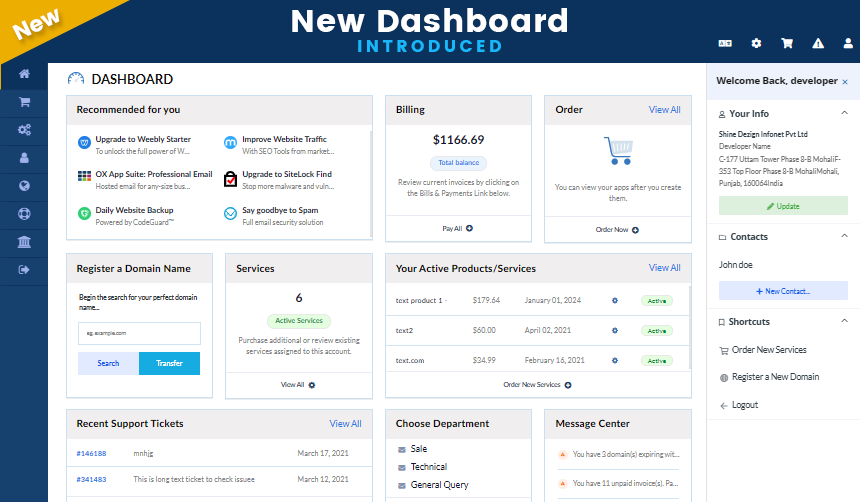The image size is (860, 502).
Task: Click the John doe contact
Action: coord(735,265)
